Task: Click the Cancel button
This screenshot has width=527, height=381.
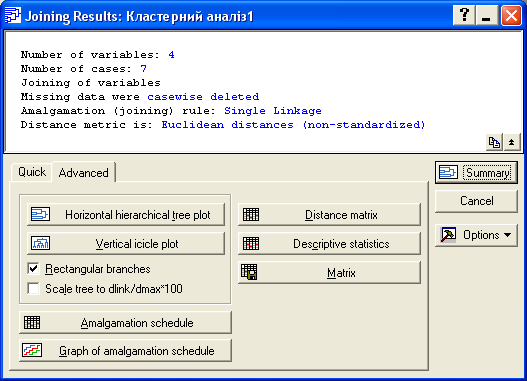Action: 476,201
